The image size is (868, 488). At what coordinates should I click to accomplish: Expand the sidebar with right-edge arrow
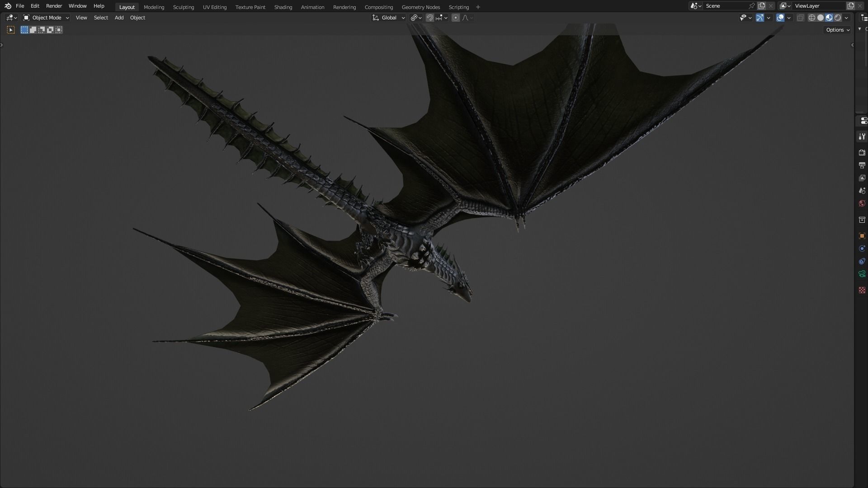point(852,45)
